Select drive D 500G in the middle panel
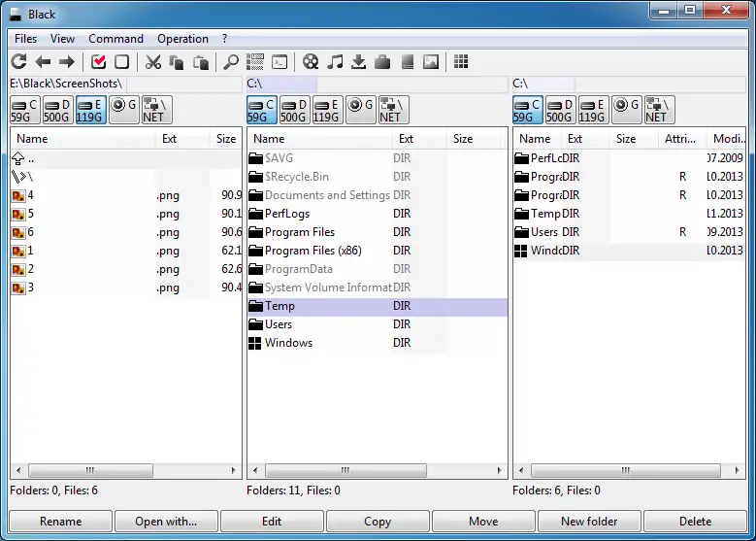This screenshot has height=541, width=756. pos(294,111)
